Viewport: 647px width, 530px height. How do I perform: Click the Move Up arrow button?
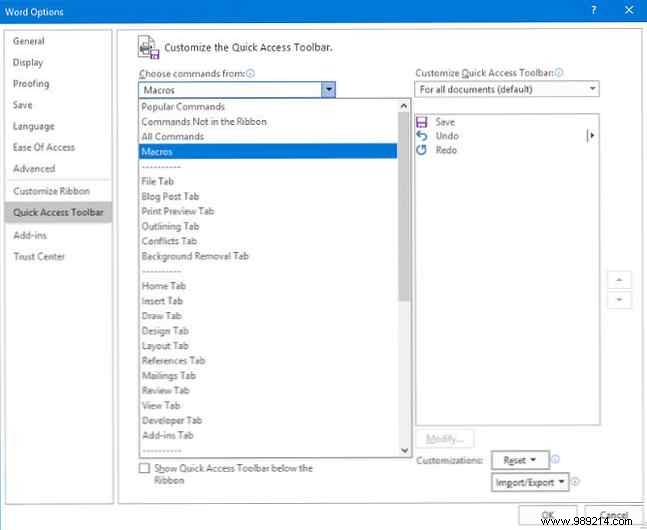[x=619, y=280]
